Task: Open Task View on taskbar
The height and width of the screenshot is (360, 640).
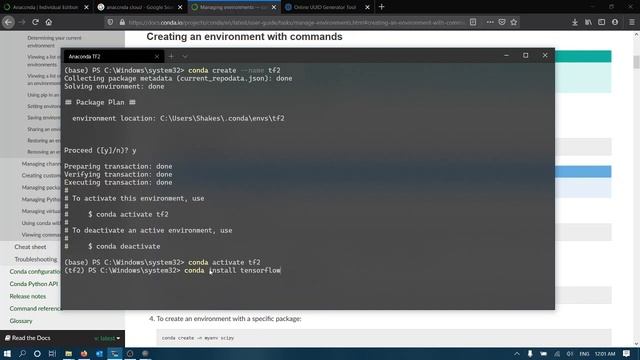Action: (52, 353)
